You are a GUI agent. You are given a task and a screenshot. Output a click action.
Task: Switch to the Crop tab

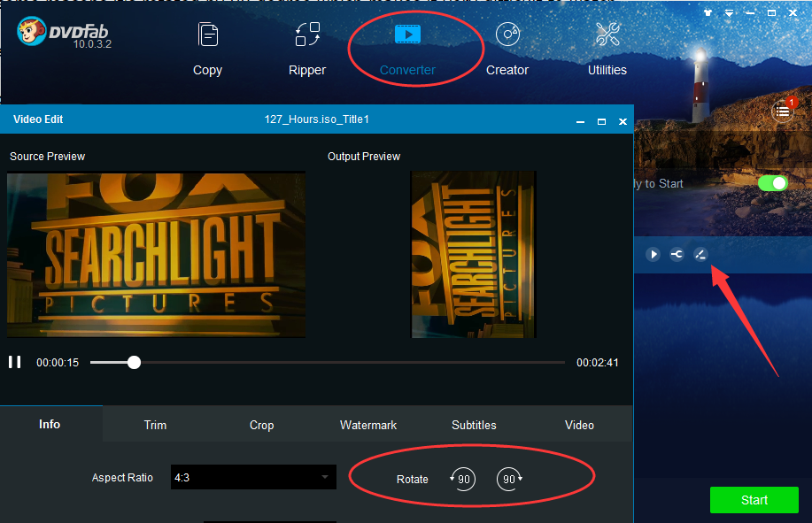pos(261,425)
